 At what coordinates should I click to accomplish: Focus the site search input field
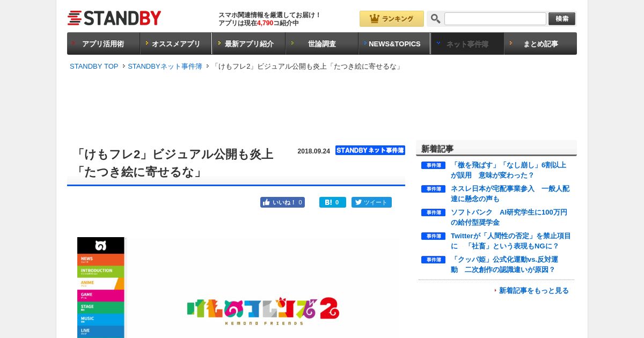tap(495, 19)
